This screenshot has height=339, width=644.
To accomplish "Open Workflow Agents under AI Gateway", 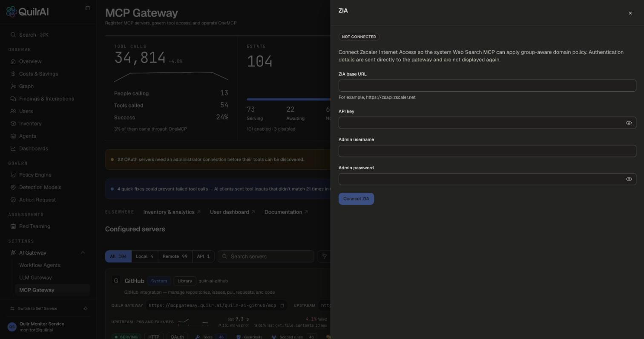I will click(40, 265).
